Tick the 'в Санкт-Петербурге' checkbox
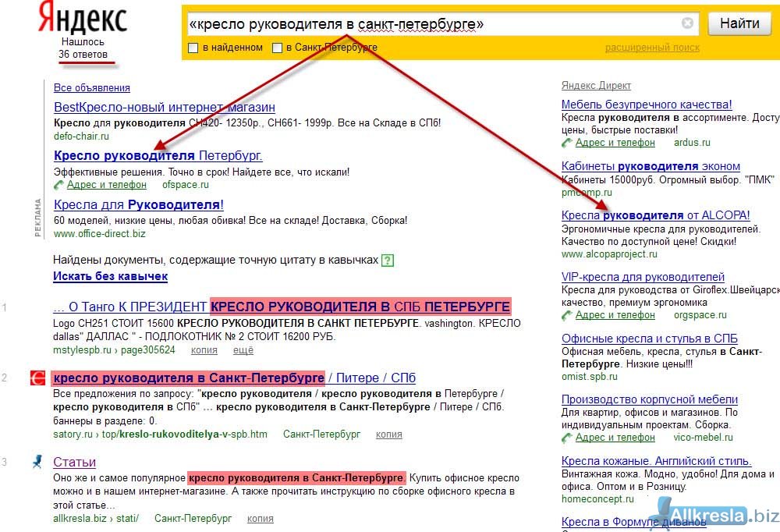Screen dimensions: 780x532 click(277, 48)
